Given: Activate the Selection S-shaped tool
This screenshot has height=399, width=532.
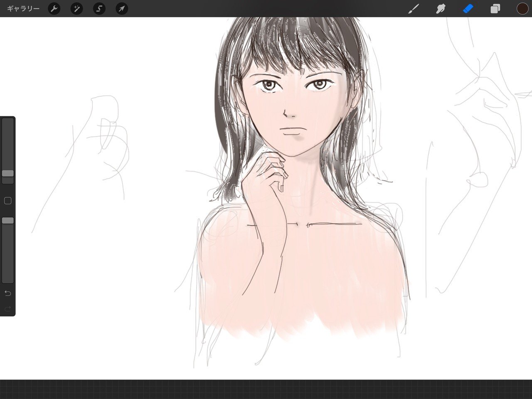Looking at the screenshot, I should (x=99, y=8).
